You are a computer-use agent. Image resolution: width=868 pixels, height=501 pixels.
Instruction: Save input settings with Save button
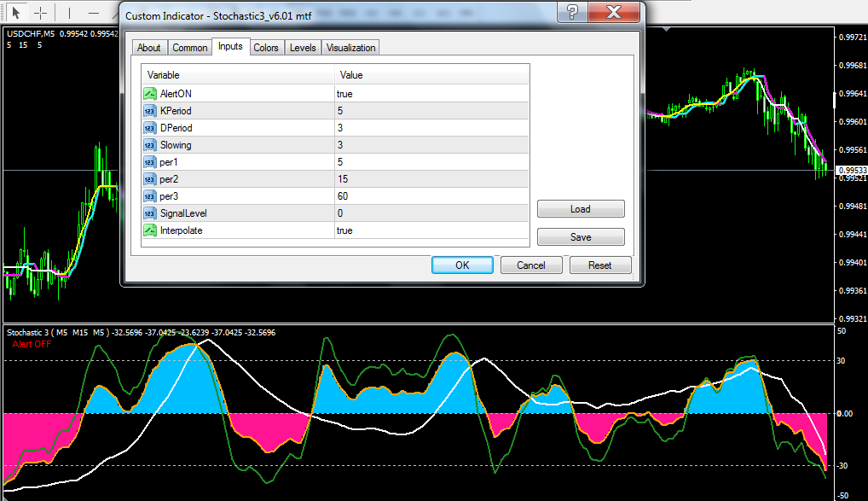coord(581,237)
